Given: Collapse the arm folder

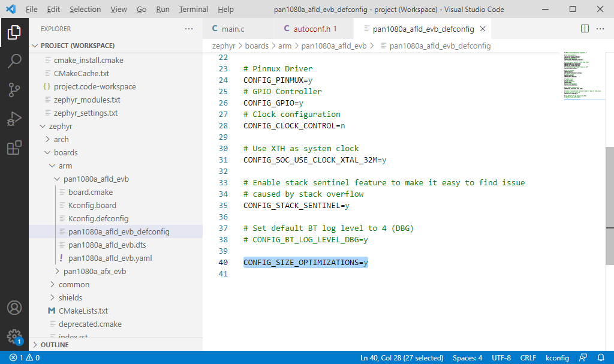Looking at the screenshot, I should click(x=116, y=166).
